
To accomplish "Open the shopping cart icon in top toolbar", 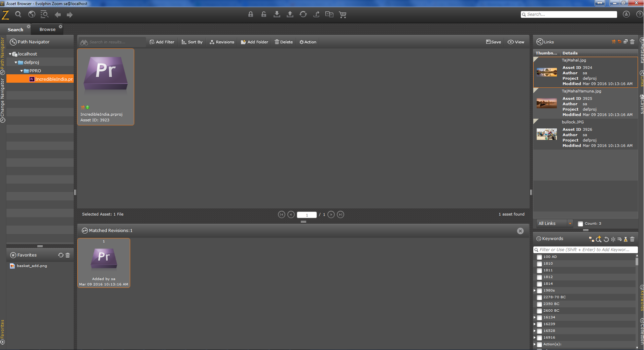I will coord(343,14).
